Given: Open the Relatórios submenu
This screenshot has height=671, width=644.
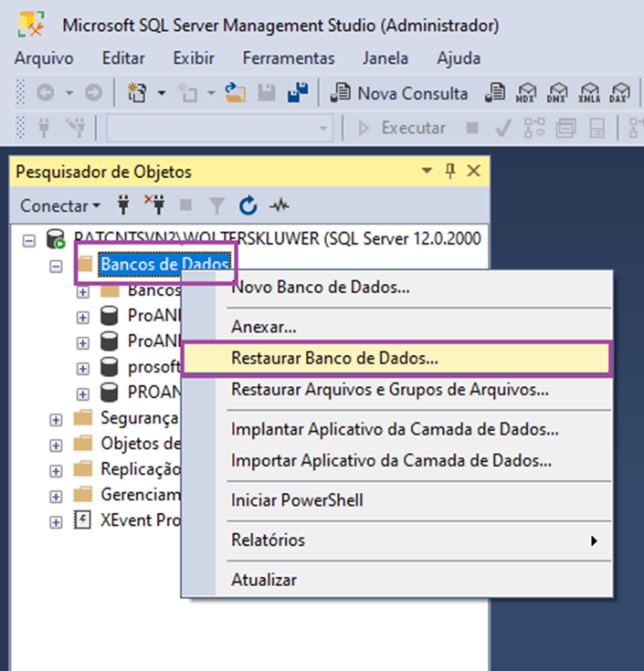Looking at the screenshot, I should coord(397,540).
